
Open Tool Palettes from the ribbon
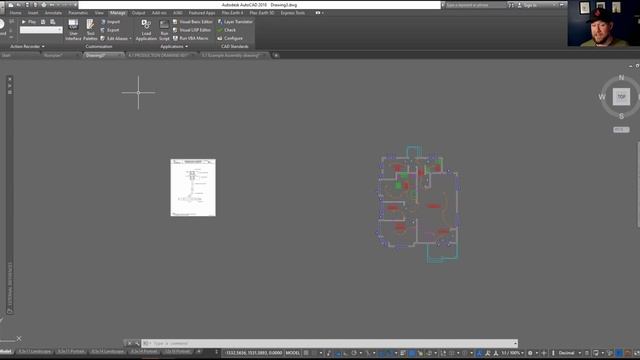(90, 30)
